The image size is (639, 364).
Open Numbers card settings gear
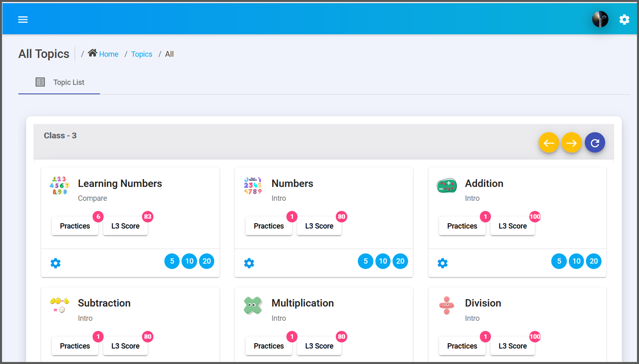coord(249,263)
